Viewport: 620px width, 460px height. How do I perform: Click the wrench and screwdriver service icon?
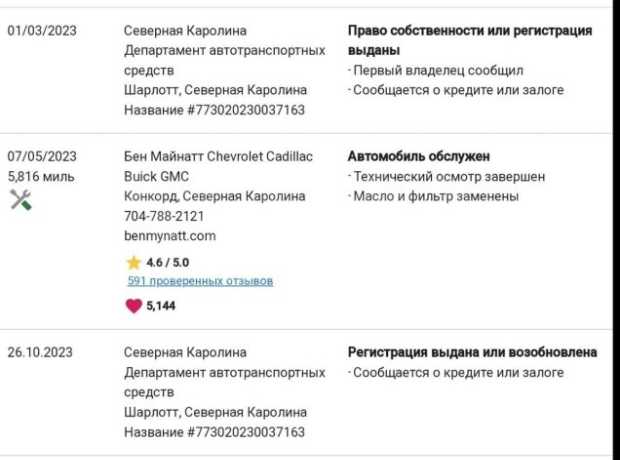coord(21,200)
